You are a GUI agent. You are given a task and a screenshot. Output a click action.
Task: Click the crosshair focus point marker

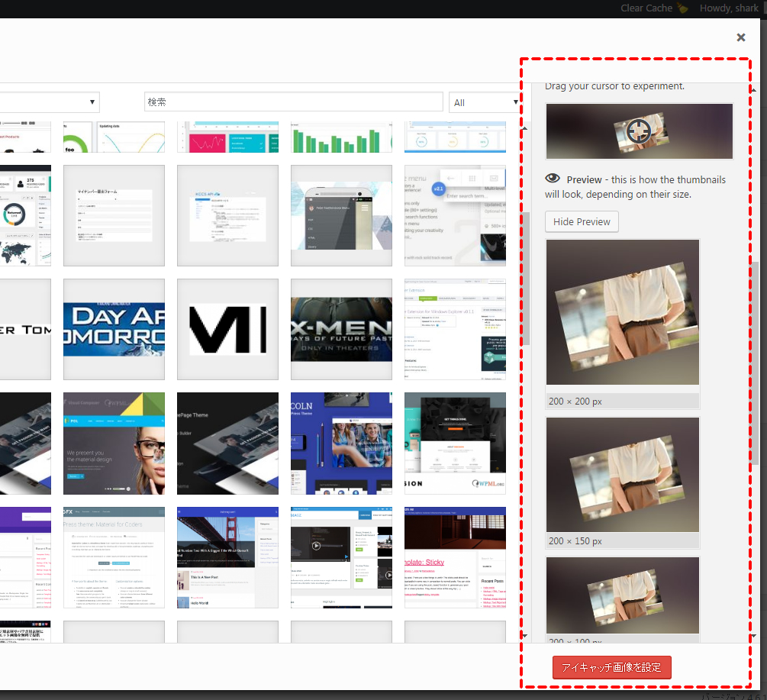(638, 131)
